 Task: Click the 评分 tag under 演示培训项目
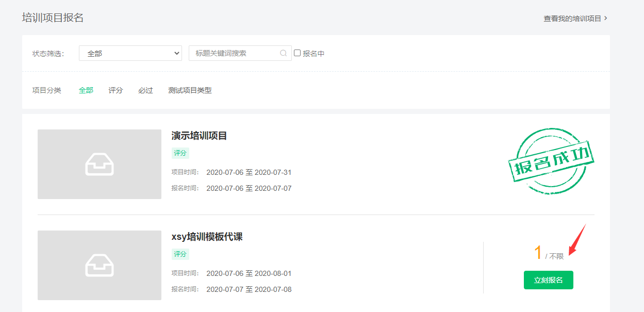pyautogui.click(x=180, y=153)
